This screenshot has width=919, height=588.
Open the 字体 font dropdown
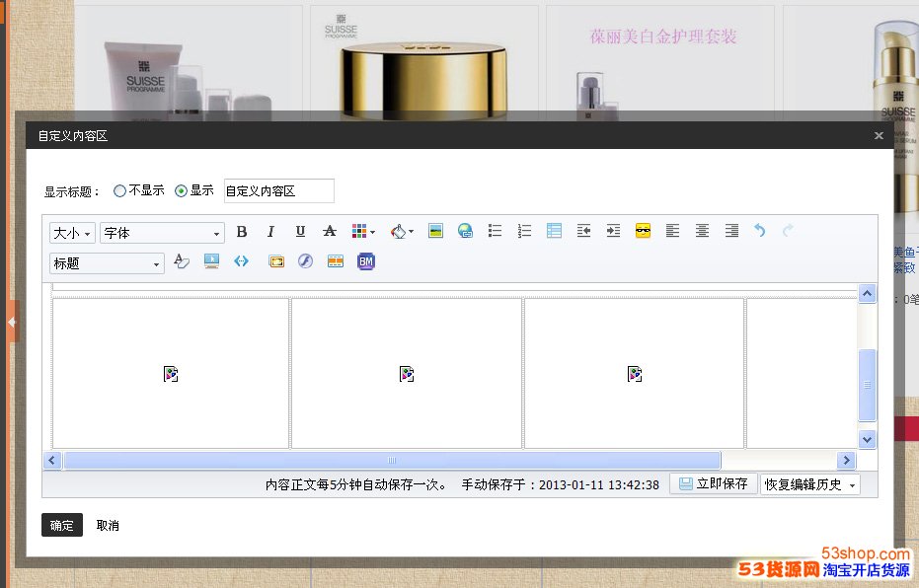(x=161, y=232)
